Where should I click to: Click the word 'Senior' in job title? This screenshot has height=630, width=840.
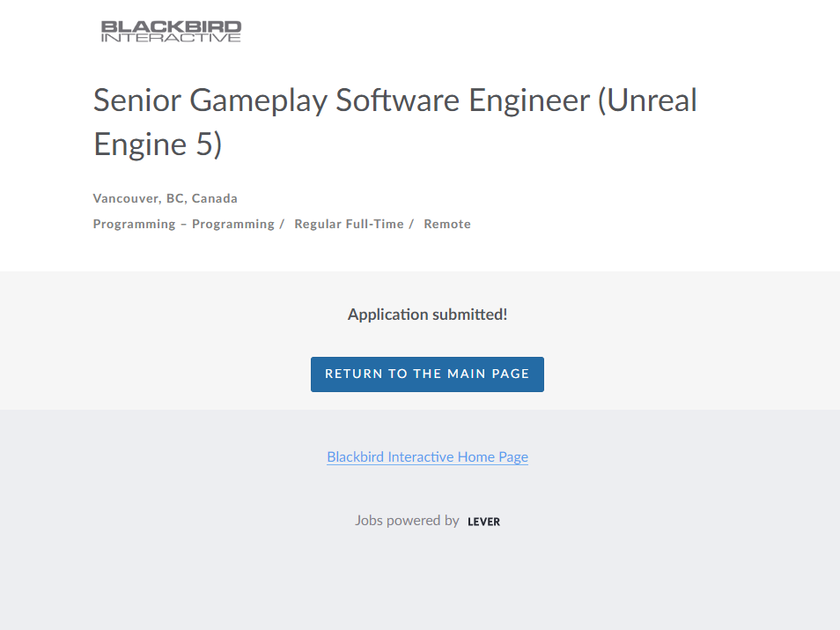coord(137,100)
